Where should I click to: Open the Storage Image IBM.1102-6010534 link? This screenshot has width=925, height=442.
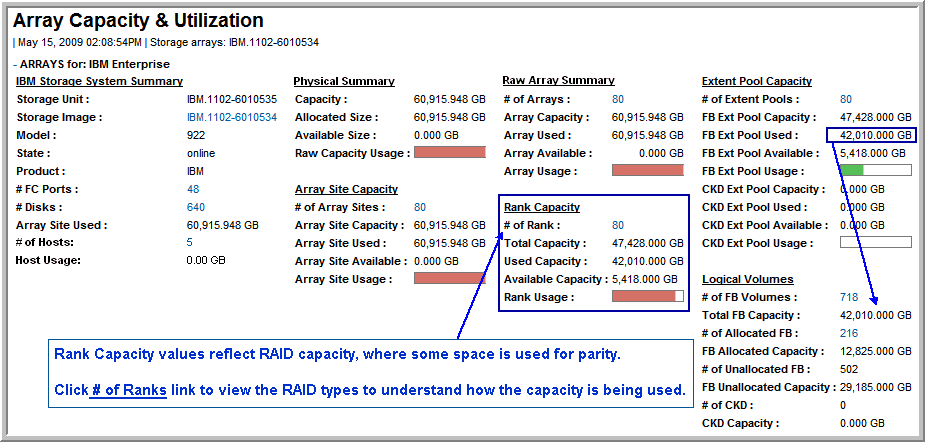pos(231,117)
